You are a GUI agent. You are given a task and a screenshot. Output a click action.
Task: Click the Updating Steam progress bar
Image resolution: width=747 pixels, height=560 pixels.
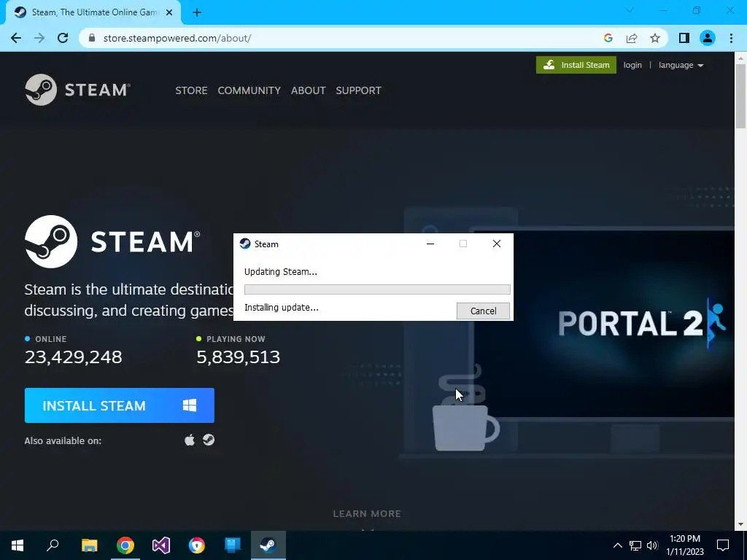[x=377, y=289]
